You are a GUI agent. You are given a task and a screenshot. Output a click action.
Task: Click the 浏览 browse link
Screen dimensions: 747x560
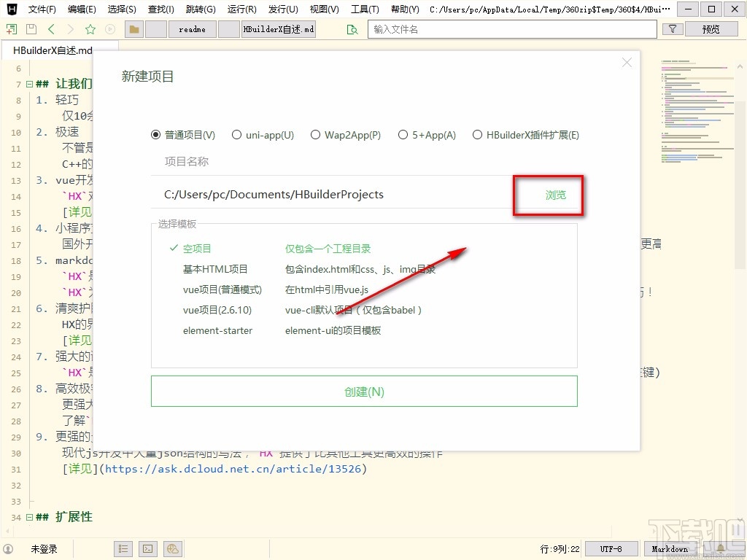coord(555,195)
